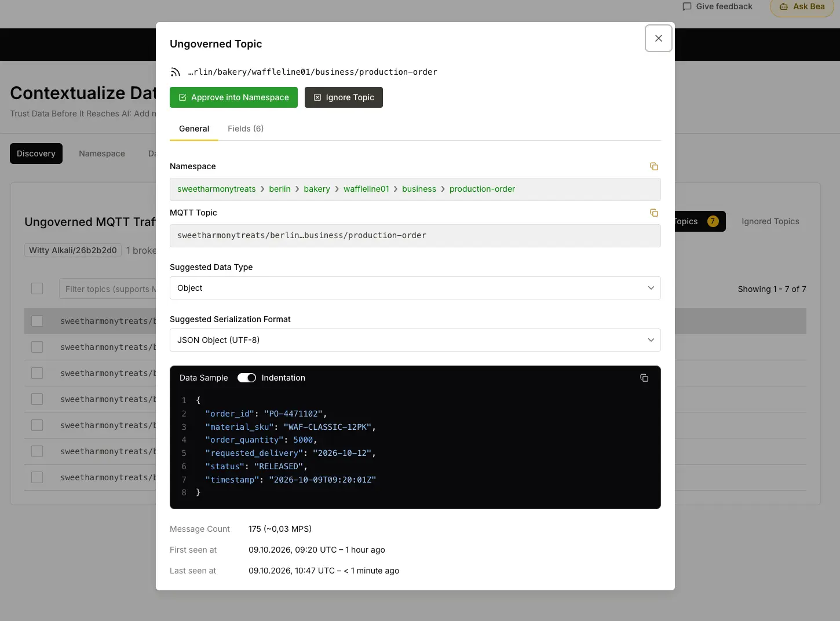Open the Suggested Data Type dropdown
This screenshot has height=621, width=840.
tap(415, 288)
